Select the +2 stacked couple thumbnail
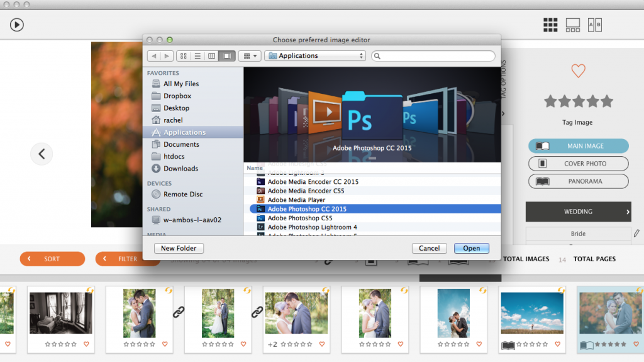This screenshot has width=644, height=362. 297,313
